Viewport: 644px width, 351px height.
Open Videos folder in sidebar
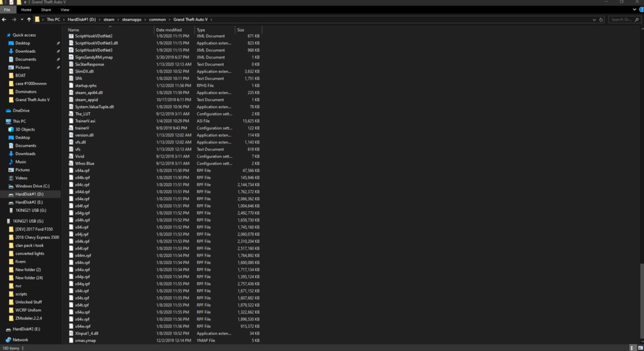pyautogui.click(x=21, y=178)
